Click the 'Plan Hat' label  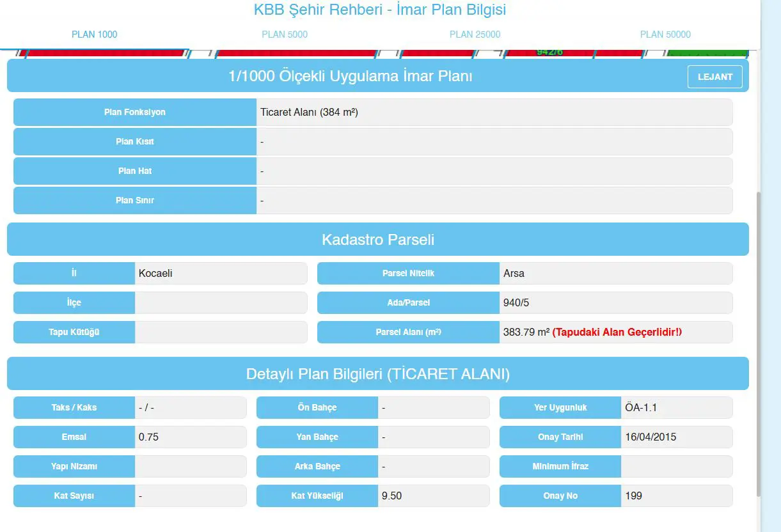coord(135,171)
